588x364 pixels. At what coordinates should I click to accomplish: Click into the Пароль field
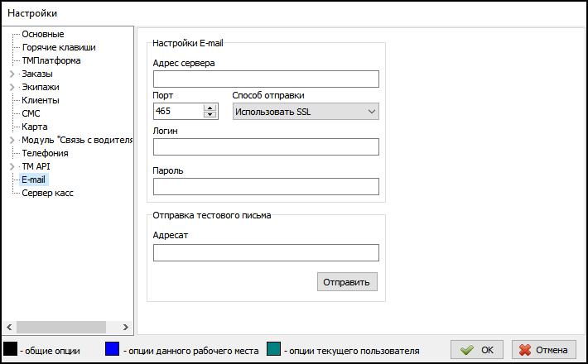click(266, 187)
